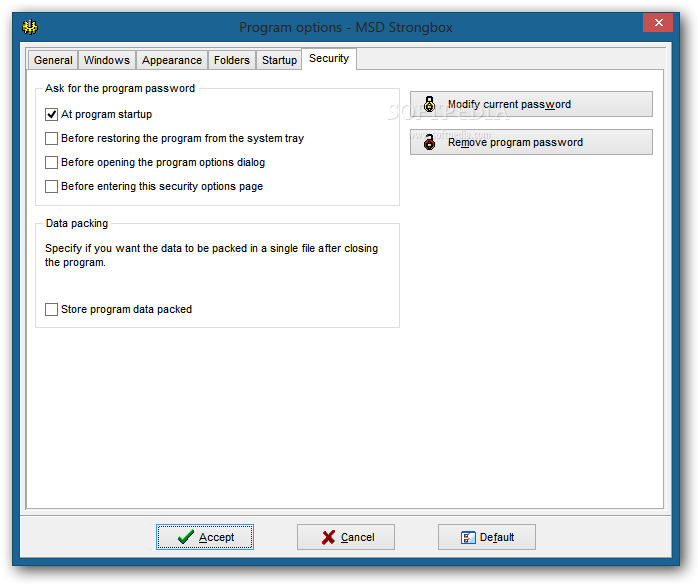The image size is (700, 586).
Task: Go to the Appearance tab
Action: click(x=172, y=60)
